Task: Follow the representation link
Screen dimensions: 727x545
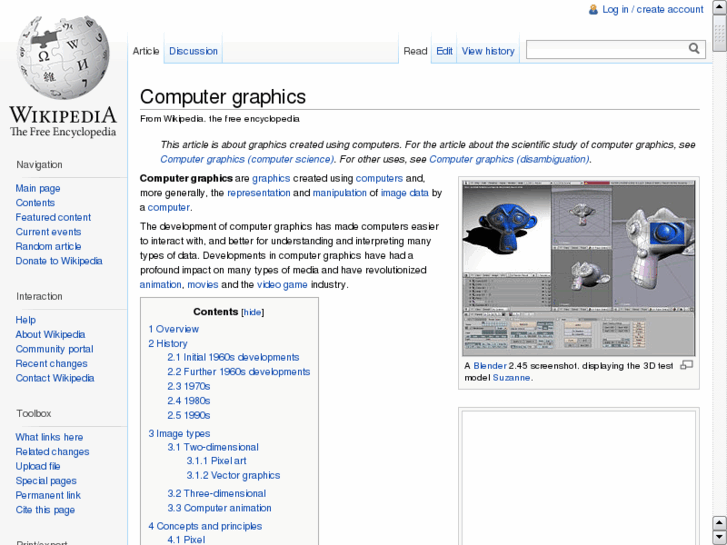Action: click(x=259, y=193)
